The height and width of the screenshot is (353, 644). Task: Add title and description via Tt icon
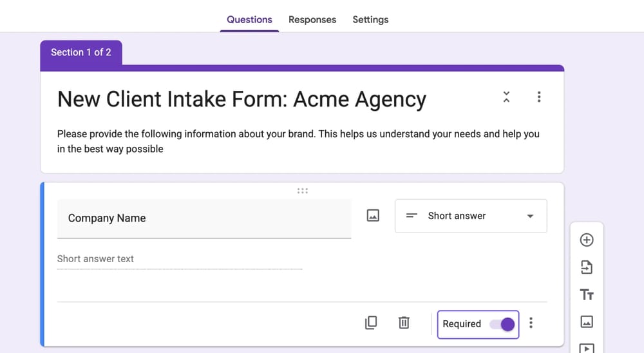pos(586,294)
